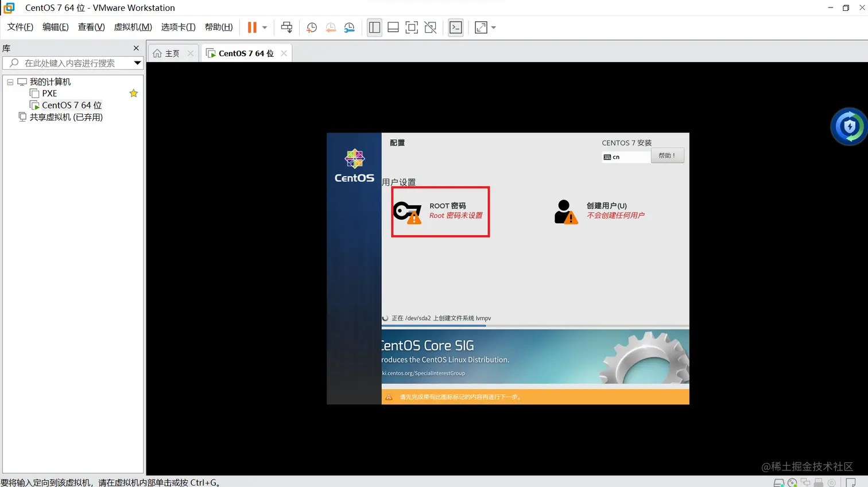Open the library search filter dropdown

tap(137, 63)
